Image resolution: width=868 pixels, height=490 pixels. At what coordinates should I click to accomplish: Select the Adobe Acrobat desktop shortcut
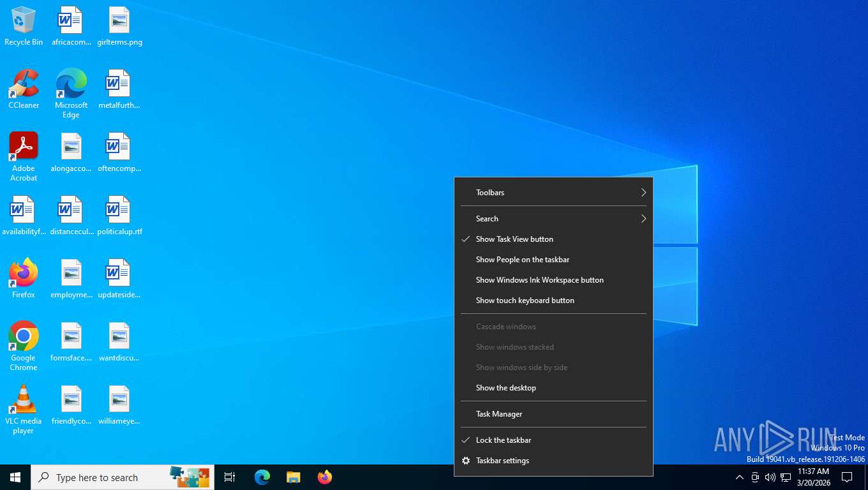[x=24, y=157]
